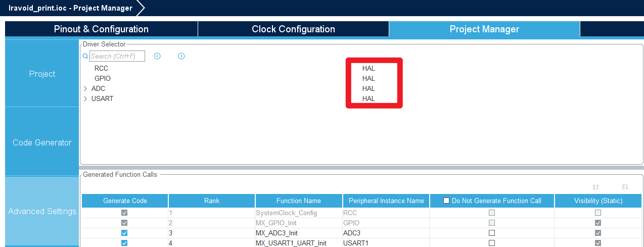Toggle Generate Code for MX_ADC3_Init
This screenshot has width=644, height=247.
point(124,233)
